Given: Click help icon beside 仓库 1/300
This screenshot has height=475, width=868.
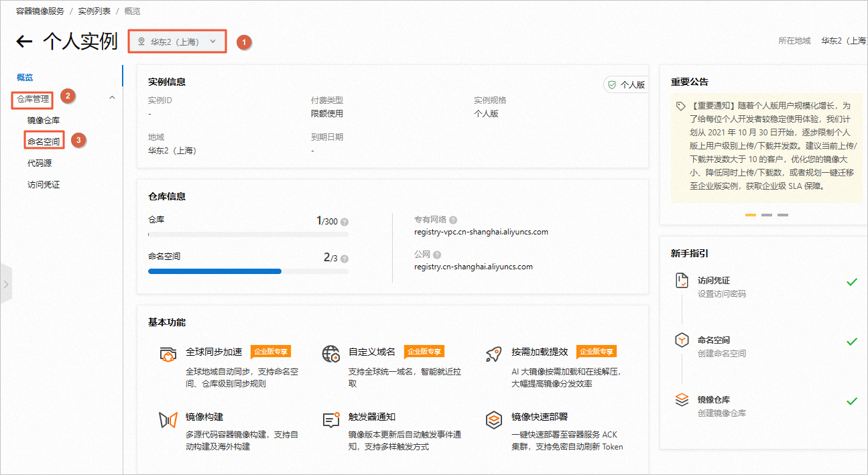Looking at the screenshot, I should [x=345, y=222].
